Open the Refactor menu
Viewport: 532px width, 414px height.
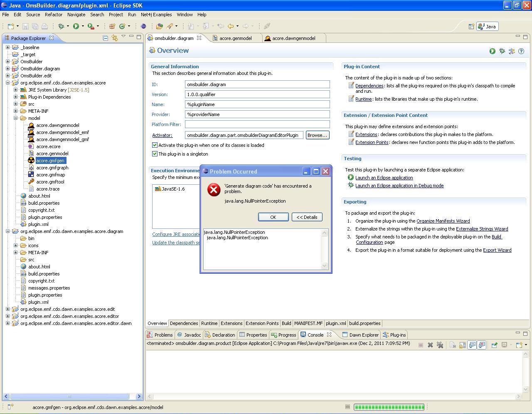click(53, 15)
